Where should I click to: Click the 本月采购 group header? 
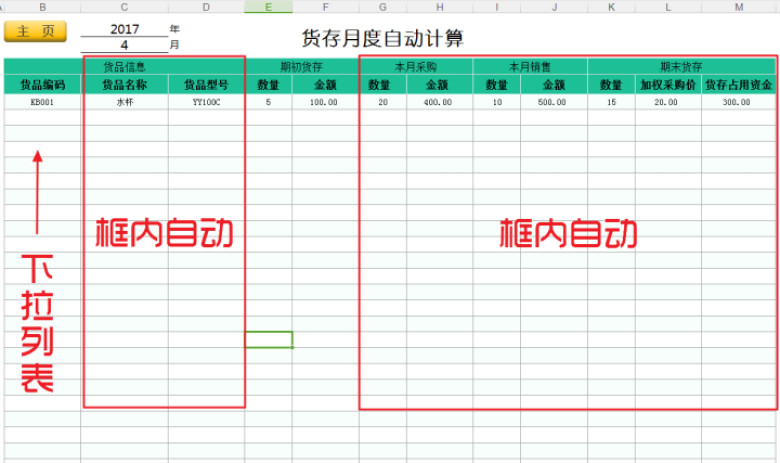tap(416, 67)
